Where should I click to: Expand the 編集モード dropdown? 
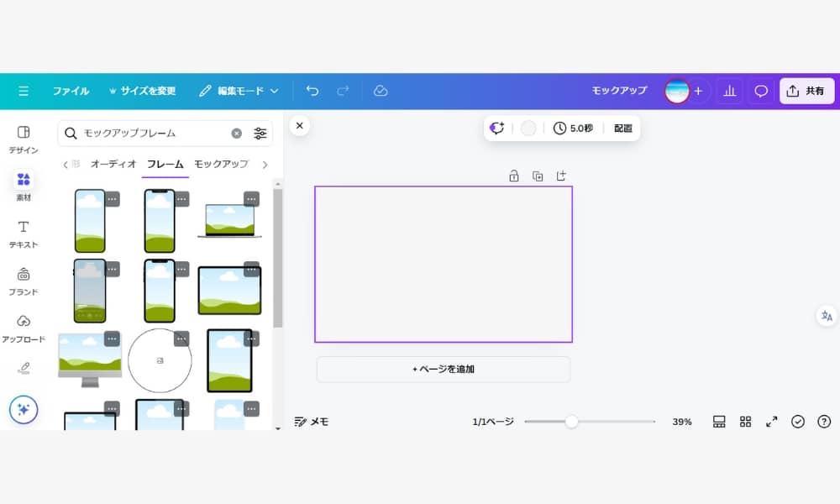click(239, 91)
